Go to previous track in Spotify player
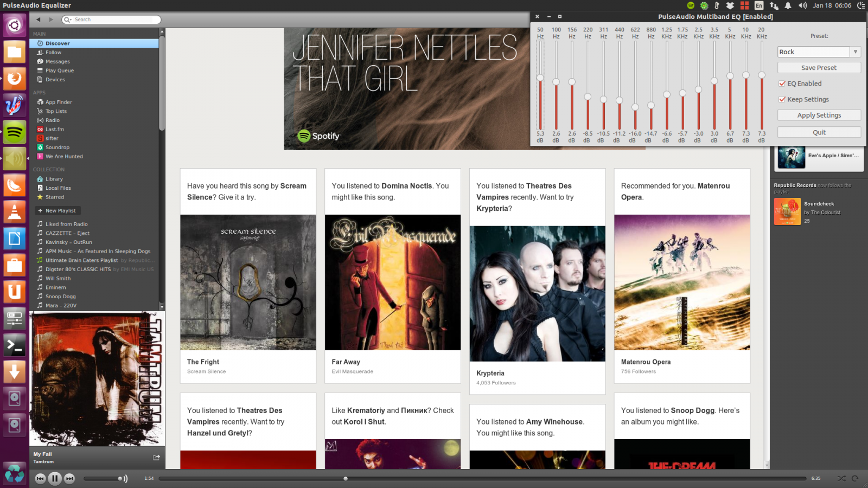868x488 pixels. click(x=40, y=478)
